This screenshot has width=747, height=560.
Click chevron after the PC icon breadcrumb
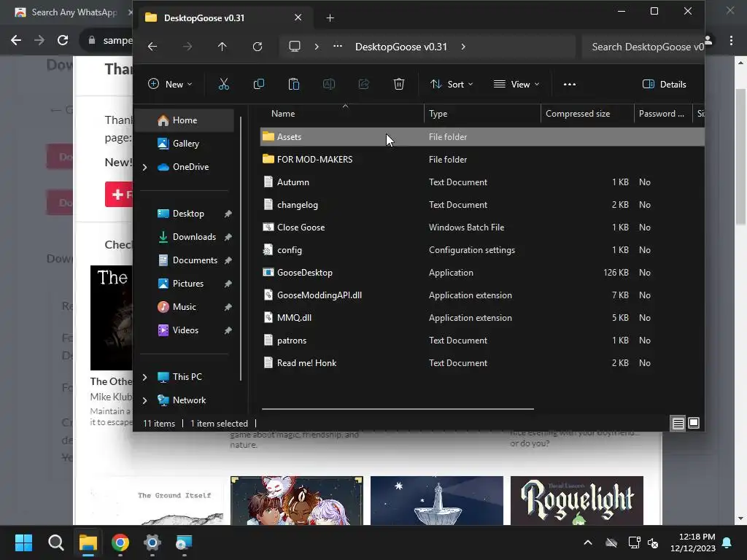click(x=317, y=47)
